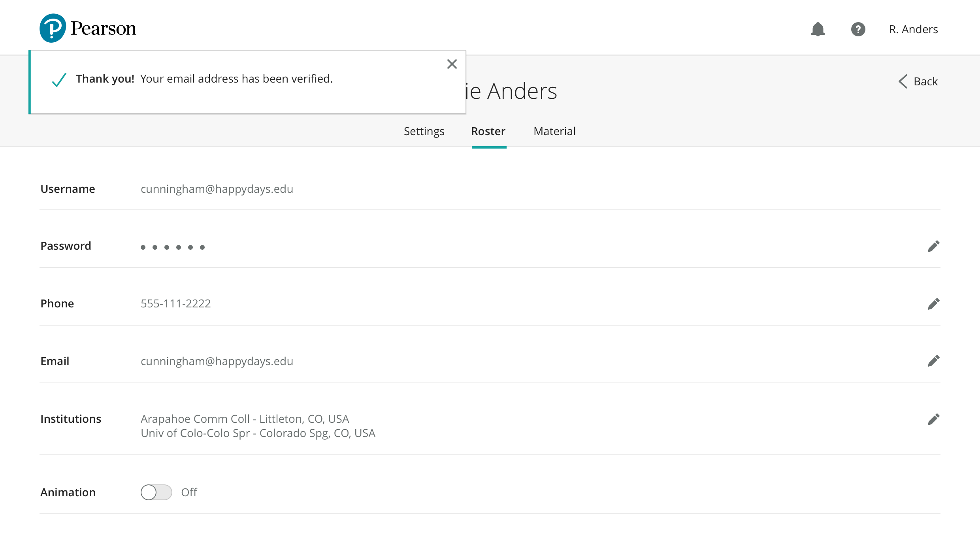Screen dimensions: 980x535
Task: Click the Pearson wordmark text
Action: 103,28
